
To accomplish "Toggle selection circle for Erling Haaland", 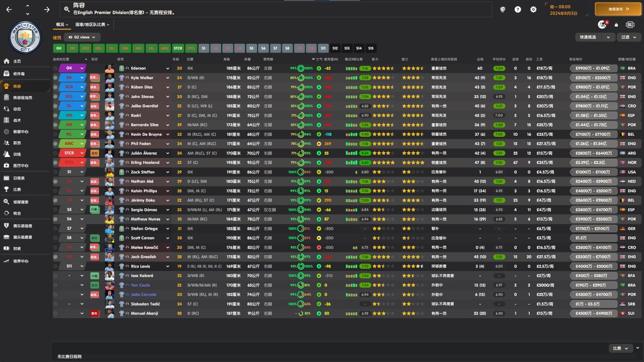I will [55, 162].
